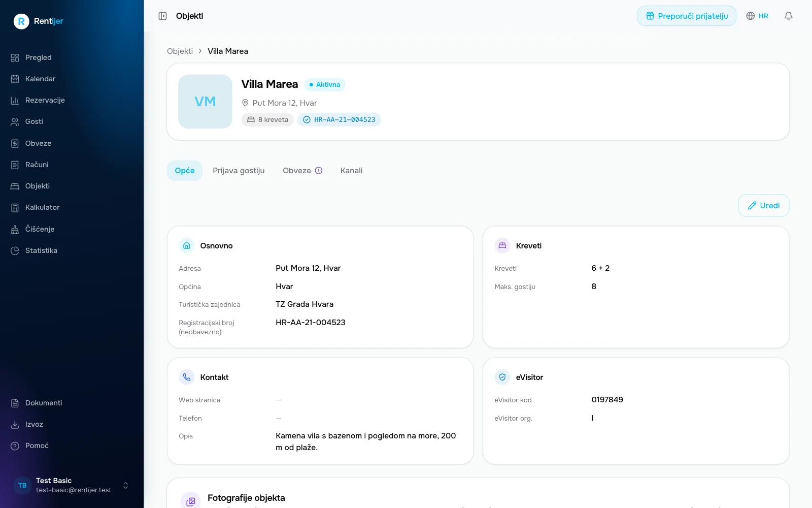Click the Put Mora 12, Hvar header address
812x508 pixels.
pyautogui.click(x=284, y=103)
